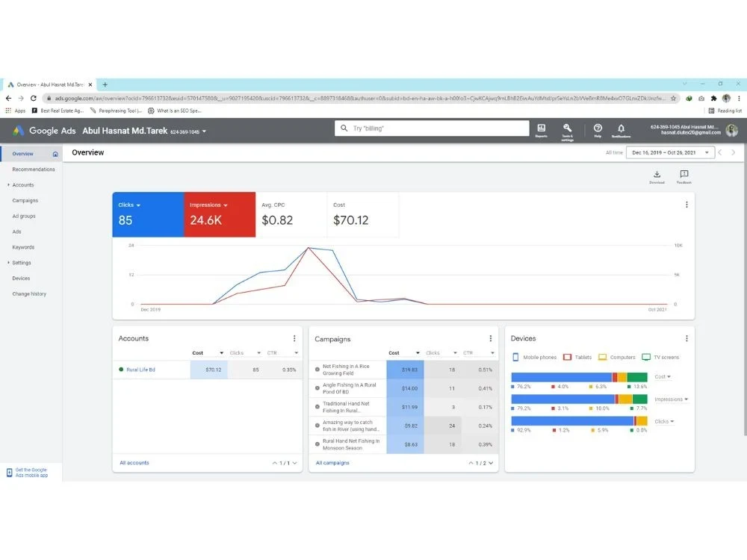
Task: Open the Paraphrasing Tool bookmark
Action: 116,111
